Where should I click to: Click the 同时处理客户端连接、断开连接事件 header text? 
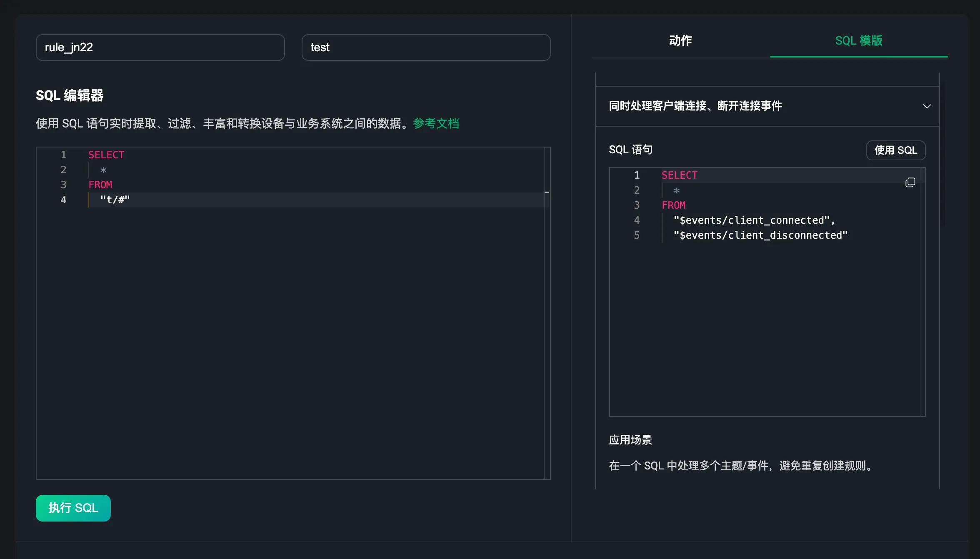(x=695, y=106)
